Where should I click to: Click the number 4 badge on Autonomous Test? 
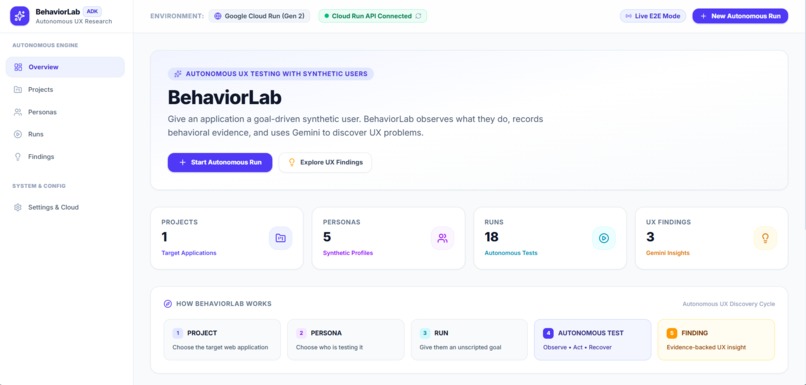tap(548, 333)
